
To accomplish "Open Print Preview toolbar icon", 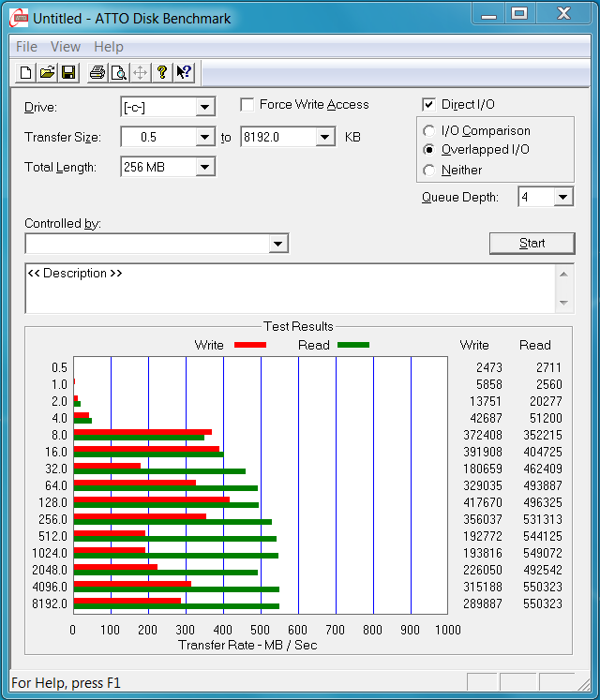I will tap(119, 72).
